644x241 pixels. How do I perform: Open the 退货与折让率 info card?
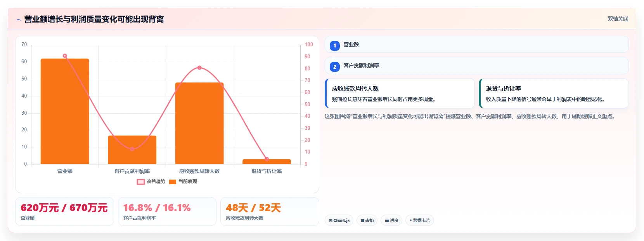click(x=554, y=93)
